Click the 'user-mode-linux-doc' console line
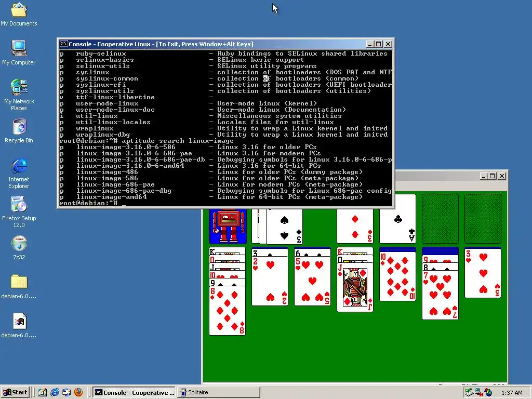 tap(203, 110)
